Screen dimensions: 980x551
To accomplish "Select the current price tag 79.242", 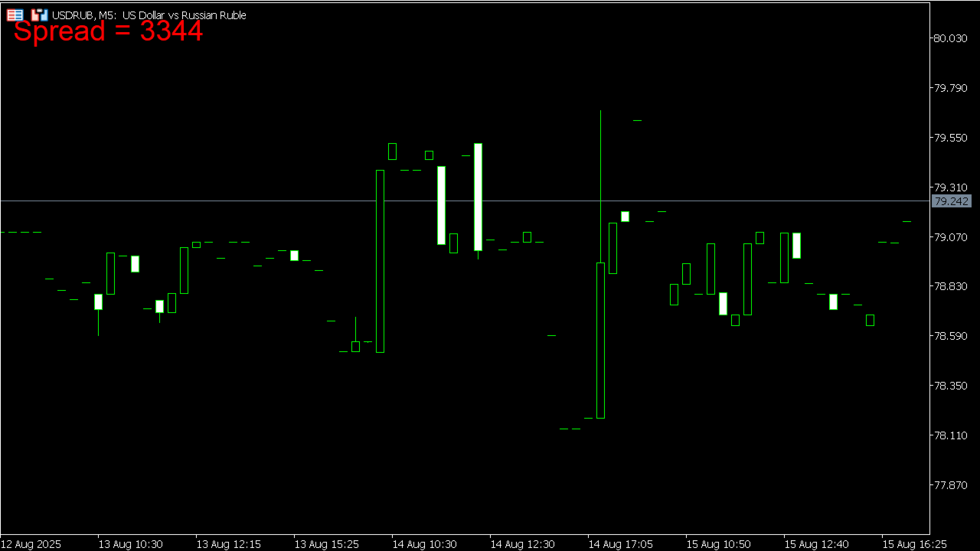I will [x=951, y=201].
